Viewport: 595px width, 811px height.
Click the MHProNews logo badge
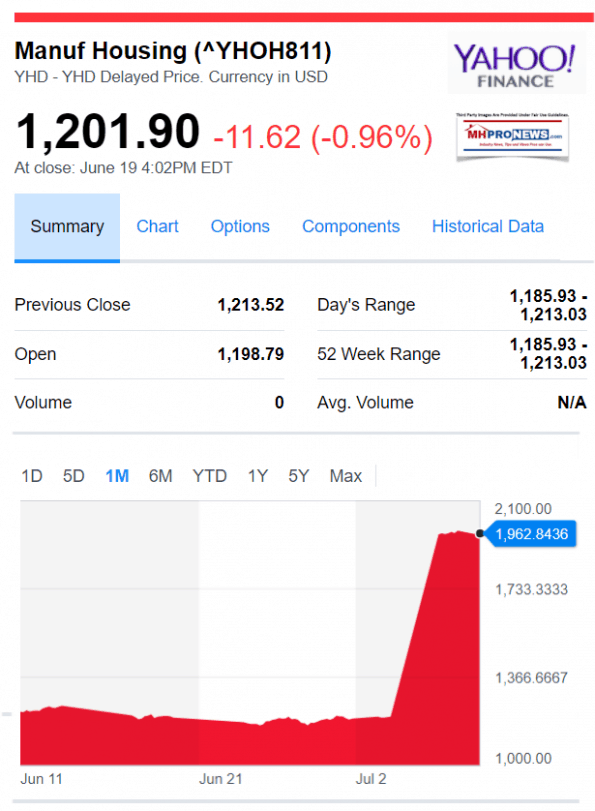coord(513,137)
